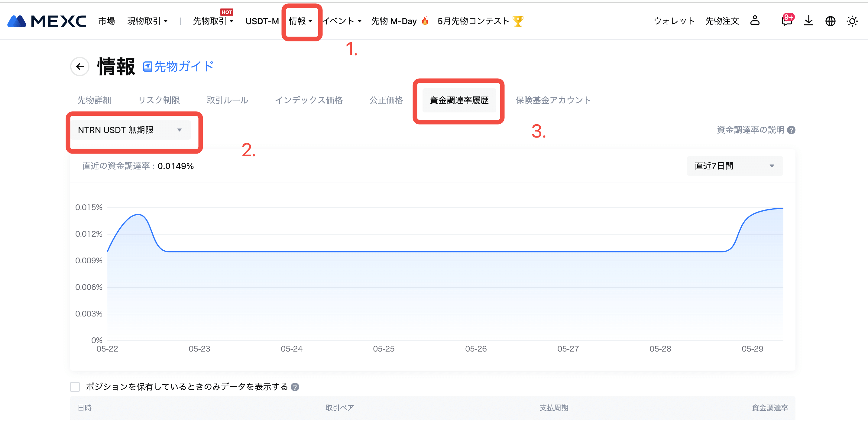Switch to the リスク制限 tab
Screen dimensions: 868x422
click(159, 100)
